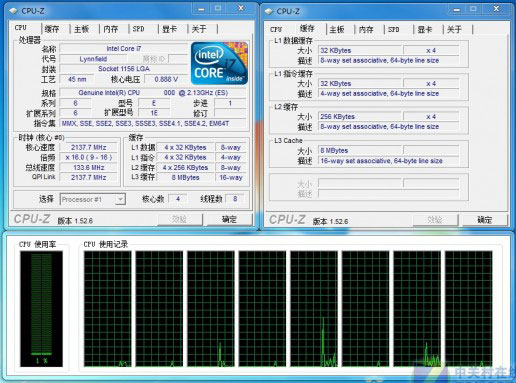
Task: Click the CPU-Z app icon in right window title bar
Action: (x=269, y=11)
